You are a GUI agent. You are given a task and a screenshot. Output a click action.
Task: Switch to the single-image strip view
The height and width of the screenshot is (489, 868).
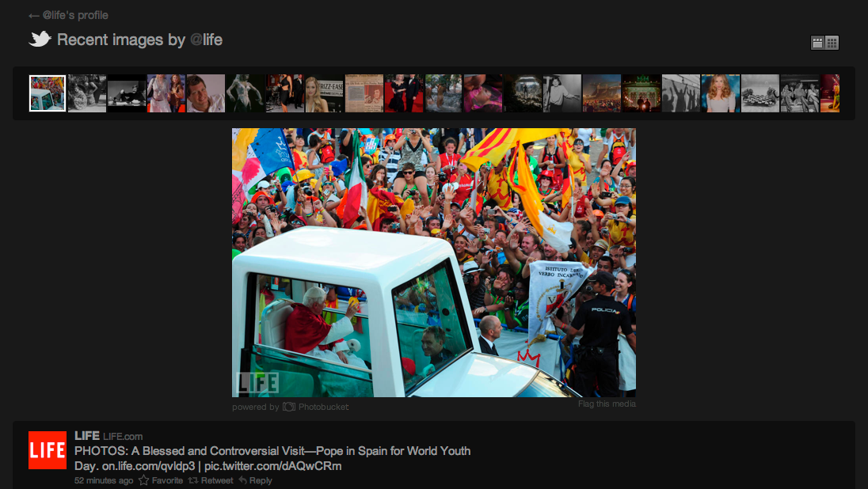[817, 43]
